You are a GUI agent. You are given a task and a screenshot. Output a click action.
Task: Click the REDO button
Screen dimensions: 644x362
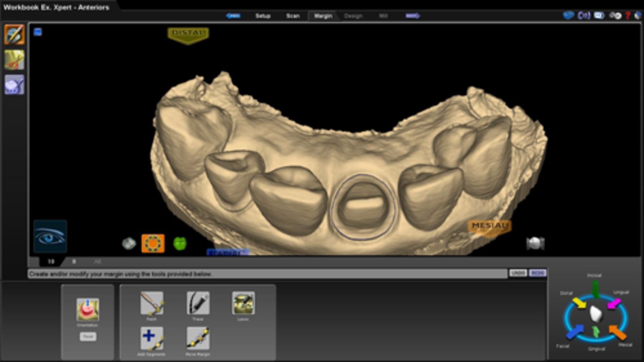pyautogui.click(x=538, y=273)
